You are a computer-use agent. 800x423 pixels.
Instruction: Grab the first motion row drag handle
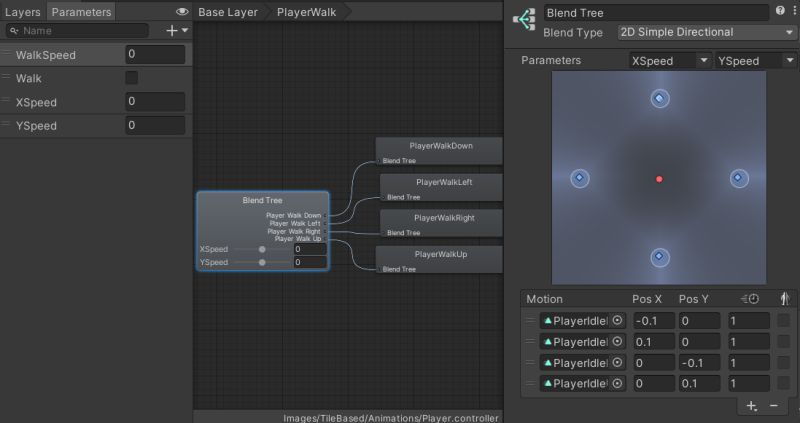click(531, 320)
